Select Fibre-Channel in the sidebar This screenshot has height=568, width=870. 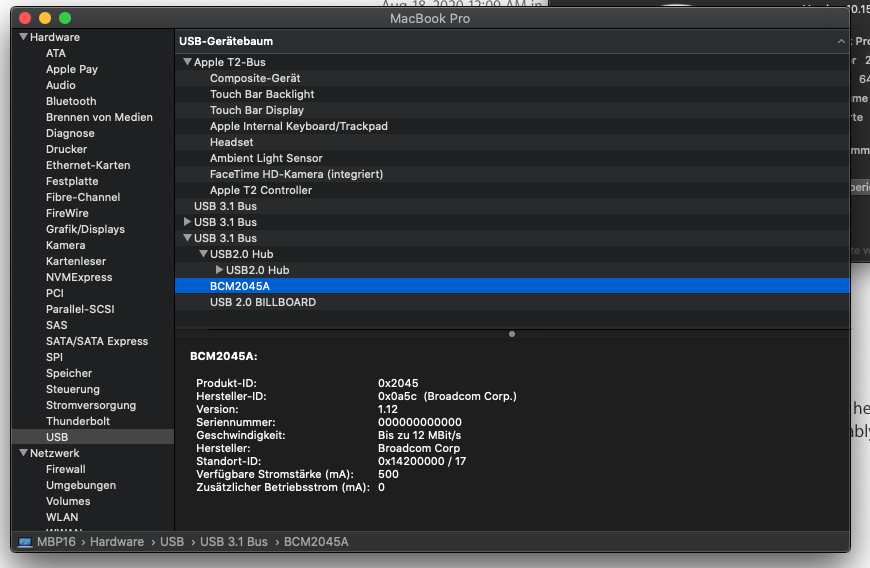(x=83, y=197)
